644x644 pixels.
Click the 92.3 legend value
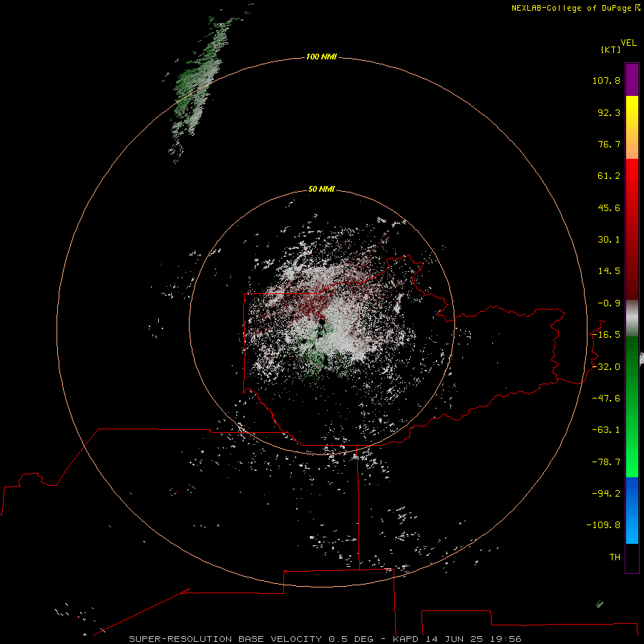tap(609, 112)
